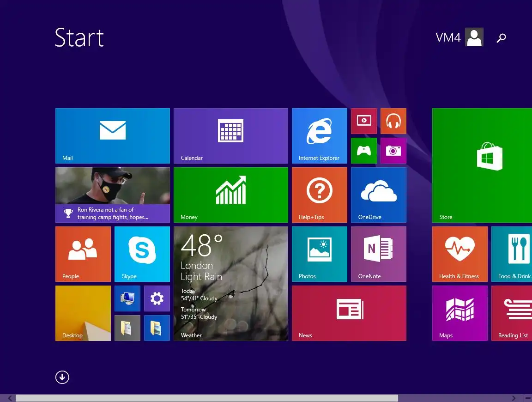Open the Maps tile
Viewport: 532px width, 402px height.
click(x=460, y=313)
